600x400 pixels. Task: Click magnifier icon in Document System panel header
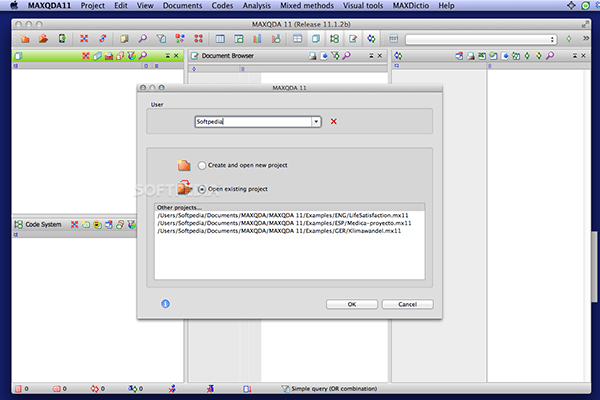point(143,56)
